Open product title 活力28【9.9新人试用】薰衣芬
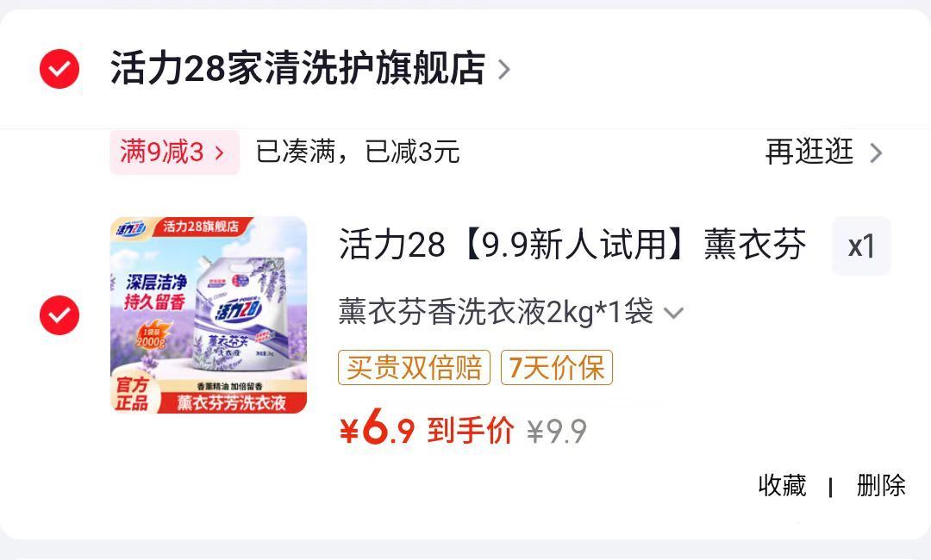Viewport: 931px width, 560px height. [x=572, y=245]
